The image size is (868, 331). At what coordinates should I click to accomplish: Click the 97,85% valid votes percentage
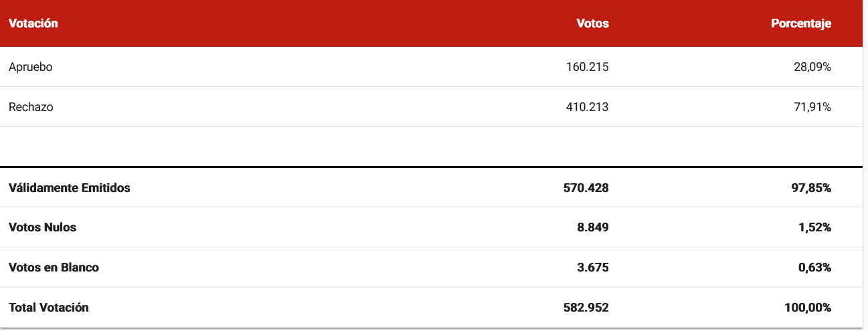[x=810, y=188]
